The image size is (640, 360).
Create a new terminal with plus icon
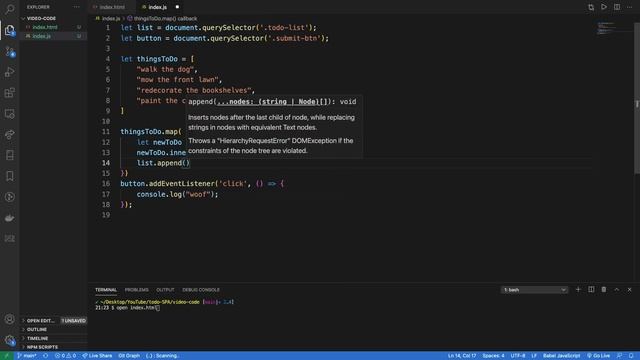click(578, 289)
